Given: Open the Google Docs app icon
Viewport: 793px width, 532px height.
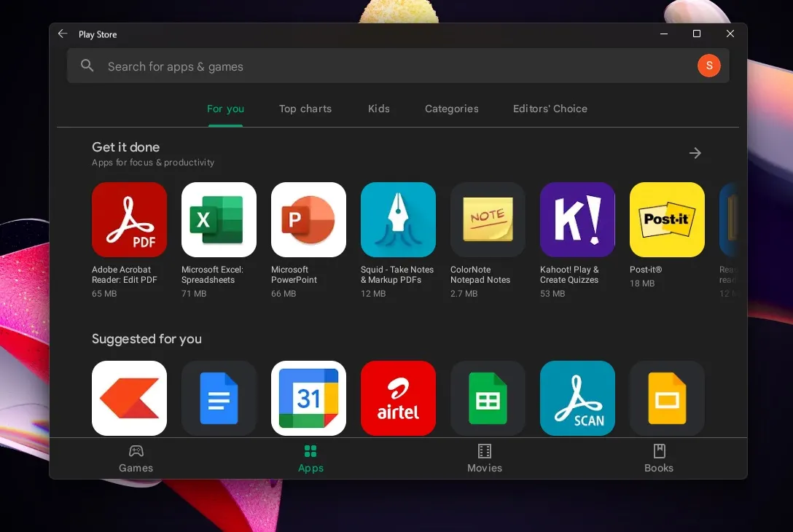Looking at the screenshot, I should (219, 398).
